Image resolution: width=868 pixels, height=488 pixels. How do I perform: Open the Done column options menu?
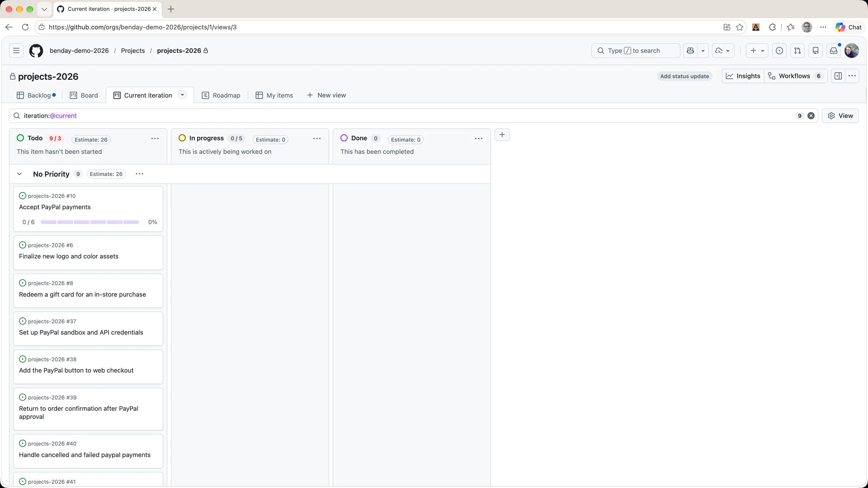point(479,139)
